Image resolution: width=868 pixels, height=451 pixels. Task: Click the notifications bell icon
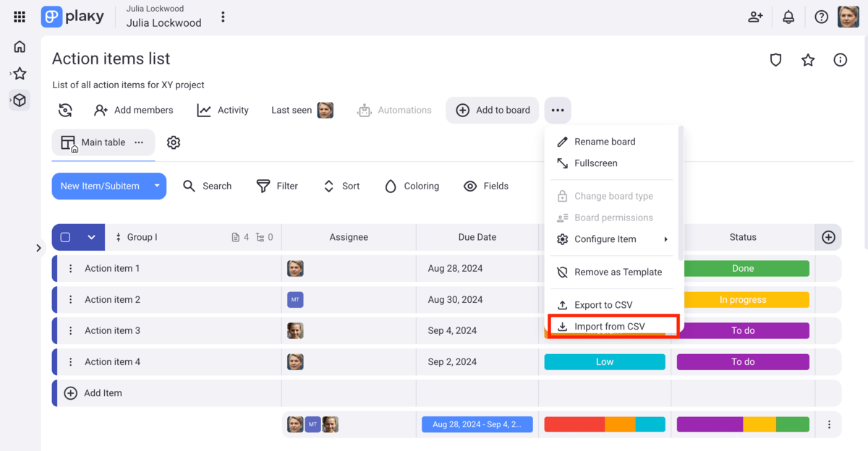pos(788,17)
